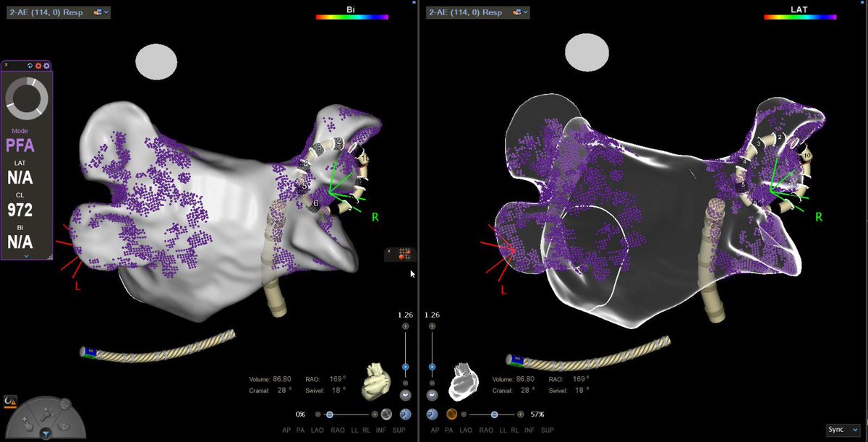Viewport: 868px width, 442px height.
Task: Click the 57% transparency value
Action: [x=536, y=415]
